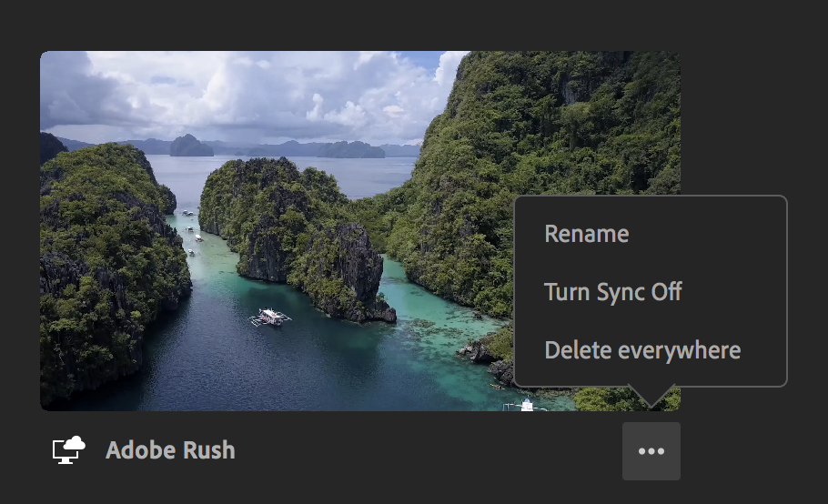Pick the Rename option
Image resolution: width=828 pixels, height=504 pixels.
(x=587, y=234)
